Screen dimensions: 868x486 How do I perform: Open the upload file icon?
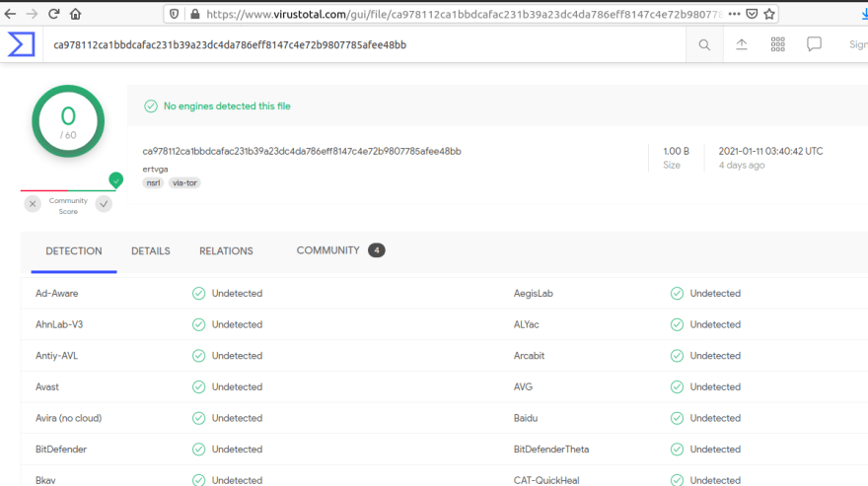742,44
